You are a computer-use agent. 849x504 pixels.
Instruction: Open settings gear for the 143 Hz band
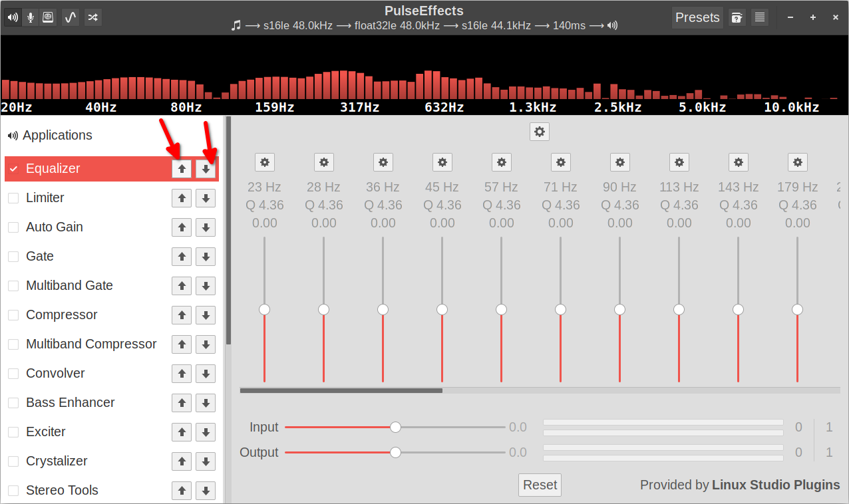pyautogui.click(x=739, y=162)
